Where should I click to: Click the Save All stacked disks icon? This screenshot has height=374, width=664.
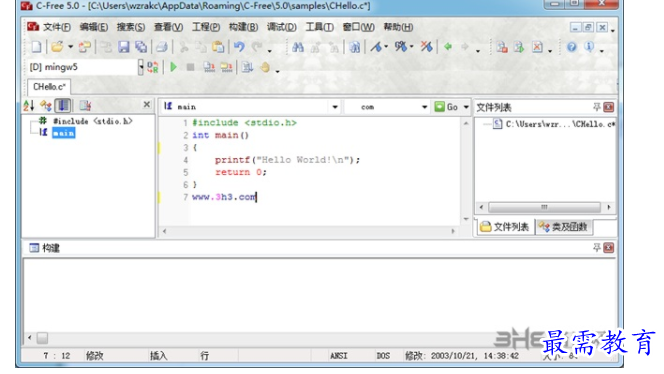[x=141, y=47]
